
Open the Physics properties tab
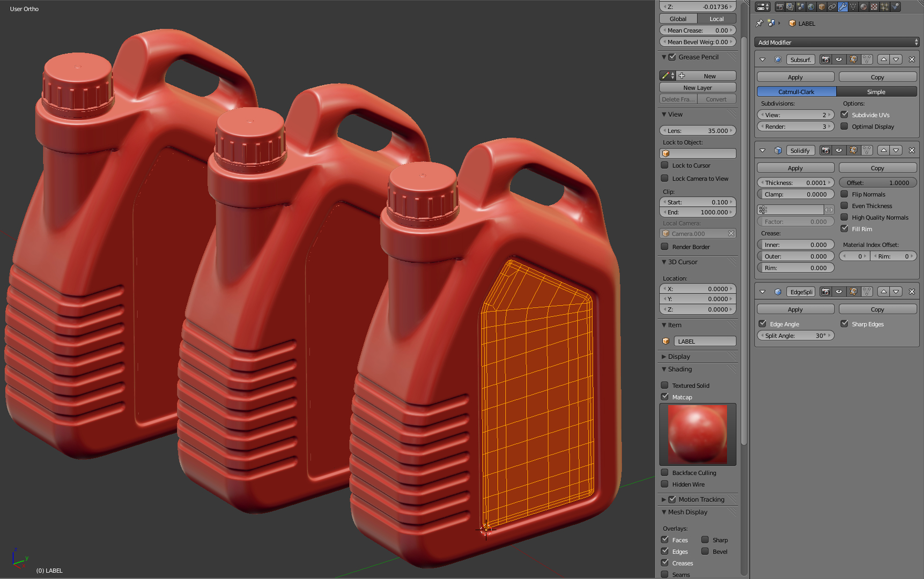click(x=895, y=6)
